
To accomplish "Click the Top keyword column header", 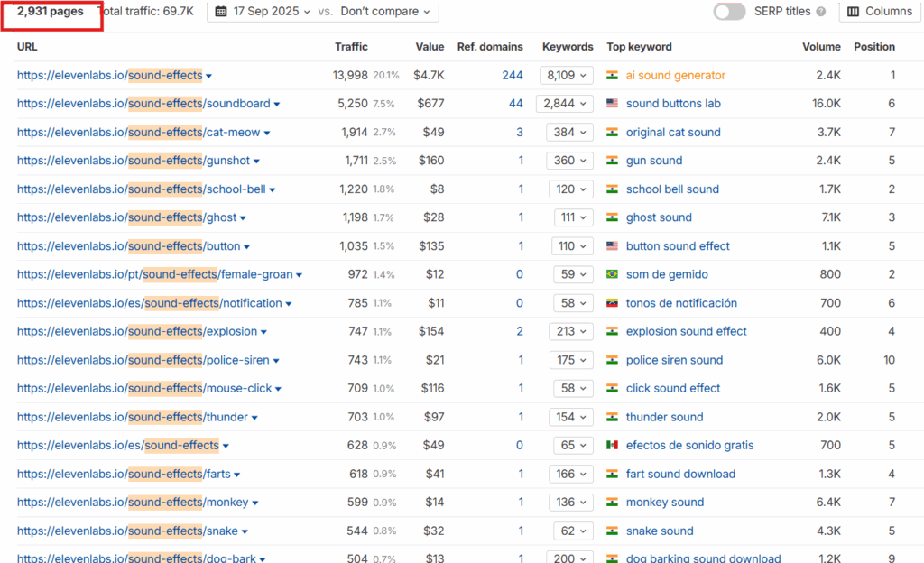I will [640, 47].
